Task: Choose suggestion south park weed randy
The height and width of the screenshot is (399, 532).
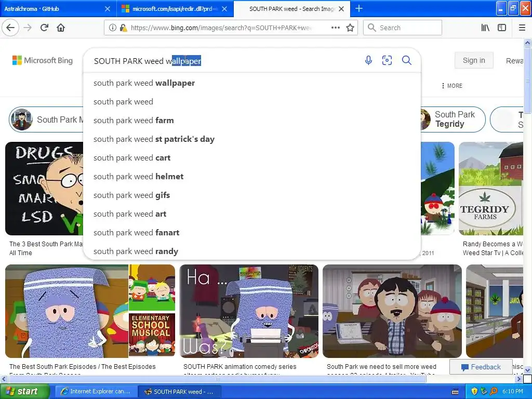Action: tap(252, 251)
